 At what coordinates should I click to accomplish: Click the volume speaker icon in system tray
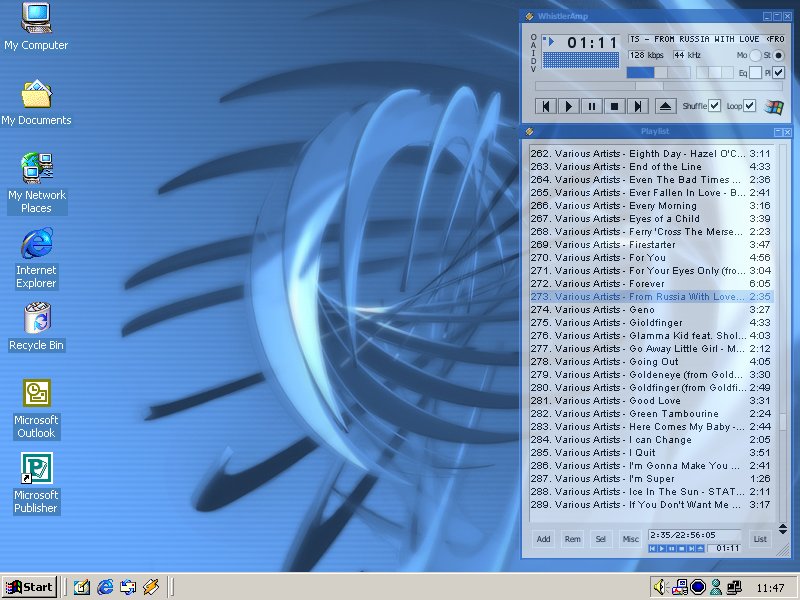pyautogui.click(x=660, y=587)
